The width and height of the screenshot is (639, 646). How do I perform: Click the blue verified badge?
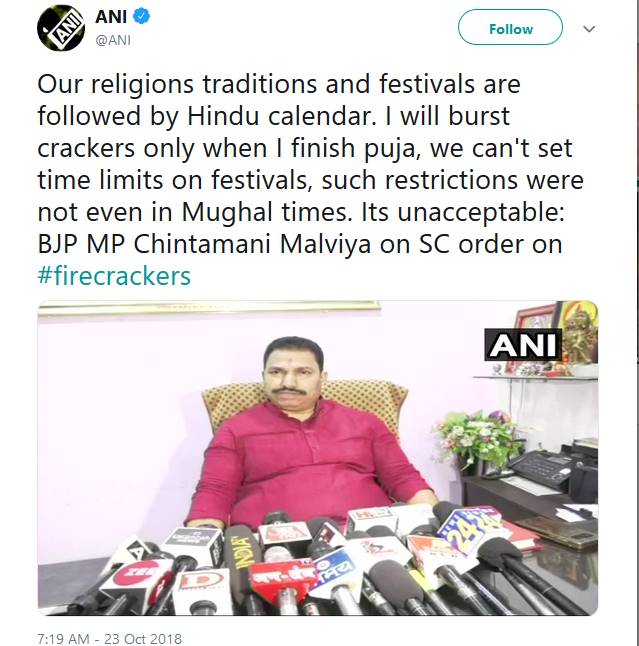pos(143,18)
